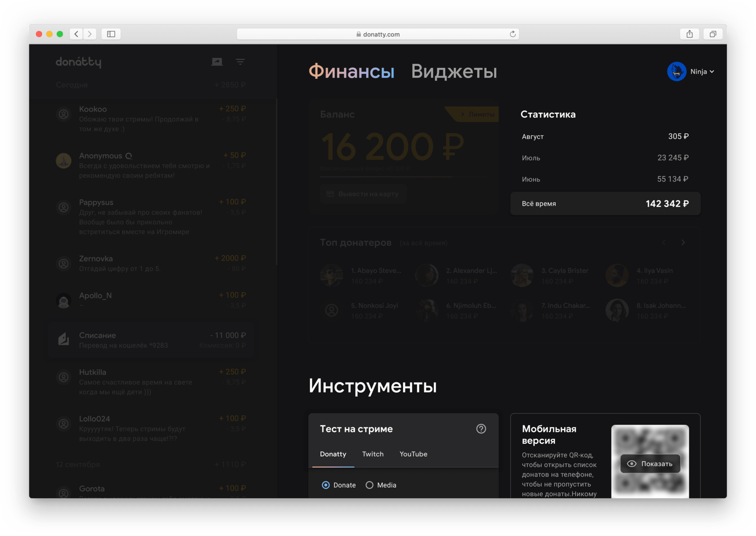Click Lollo024 avatar icon
Viewport: 756px width, 536px height.
(x=64, y=424)
